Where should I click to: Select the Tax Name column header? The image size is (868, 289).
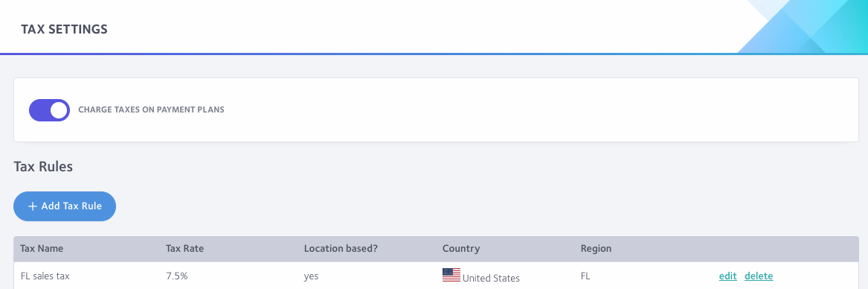(42, 249)
